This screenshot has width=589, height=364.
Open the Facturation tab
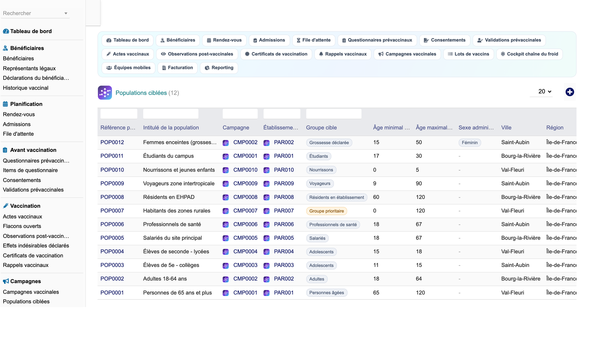point(177,68)
